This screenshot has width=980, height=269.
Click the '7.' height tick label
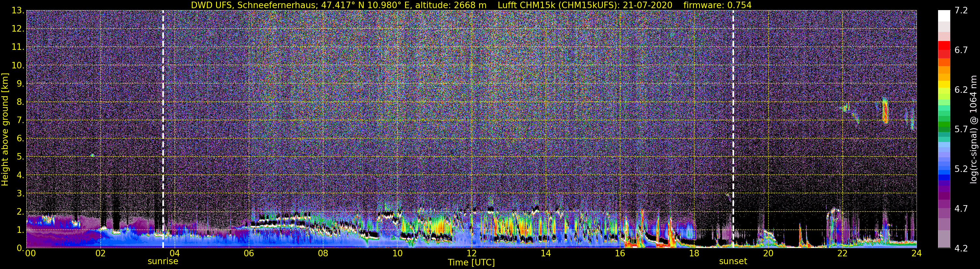coord(20,120)
